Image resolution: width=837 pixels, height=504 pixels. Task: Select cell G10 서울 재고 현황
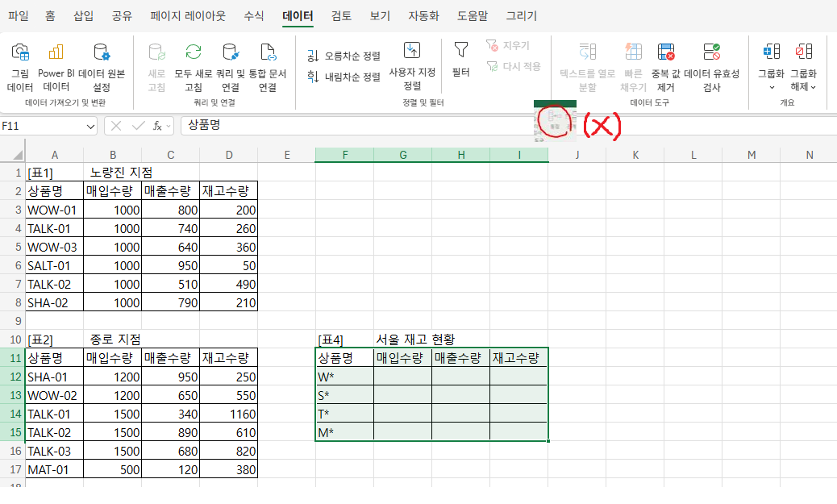(x=403, y=339)
